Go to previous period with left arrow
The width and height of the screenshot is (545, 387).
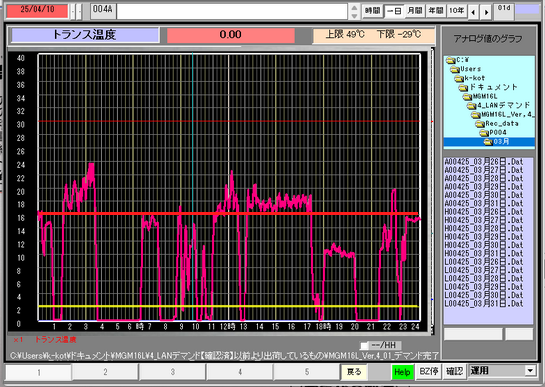(x=473, y=12)
